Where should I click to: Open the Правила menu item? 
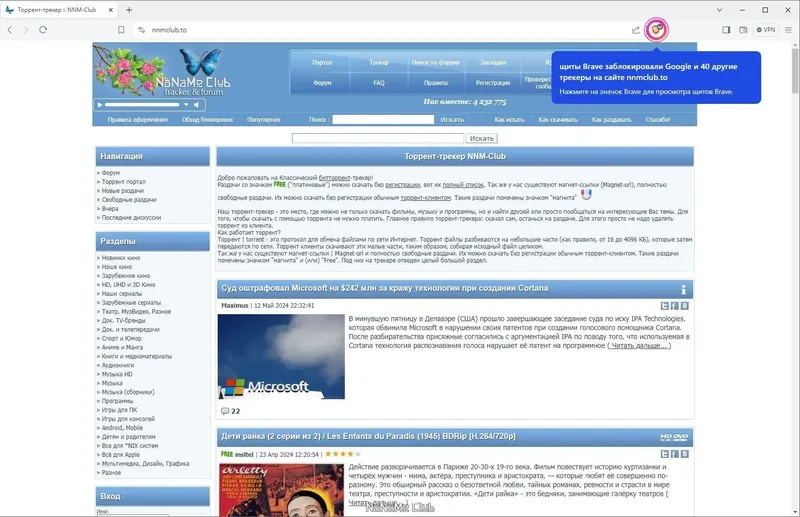(x=436, y=83)
